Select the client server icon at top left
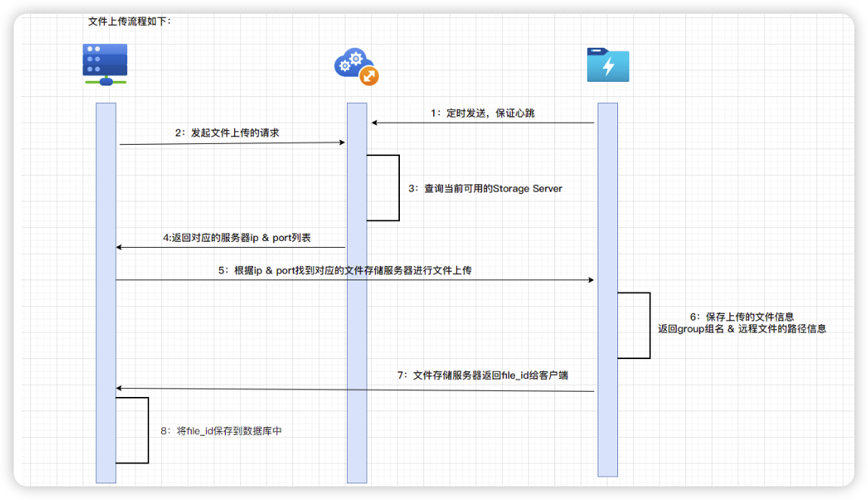This screenshot has width=868, height=500. (x=105, y=62)
